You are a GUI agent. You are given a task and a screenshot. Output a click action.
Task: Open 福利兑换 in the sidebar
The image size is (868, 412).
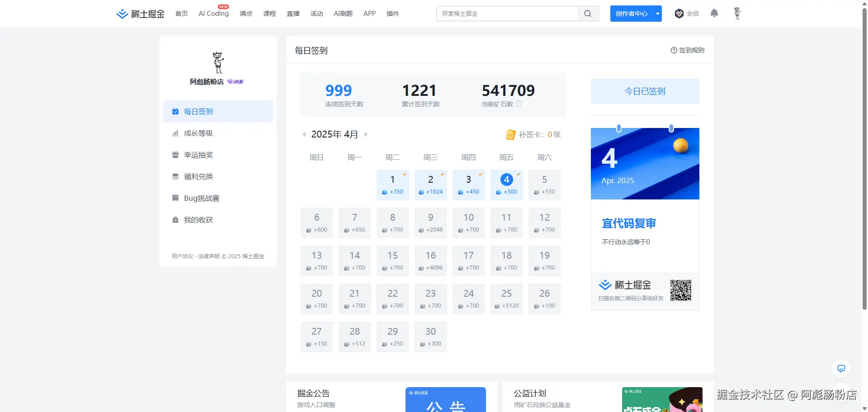[198, 176]
